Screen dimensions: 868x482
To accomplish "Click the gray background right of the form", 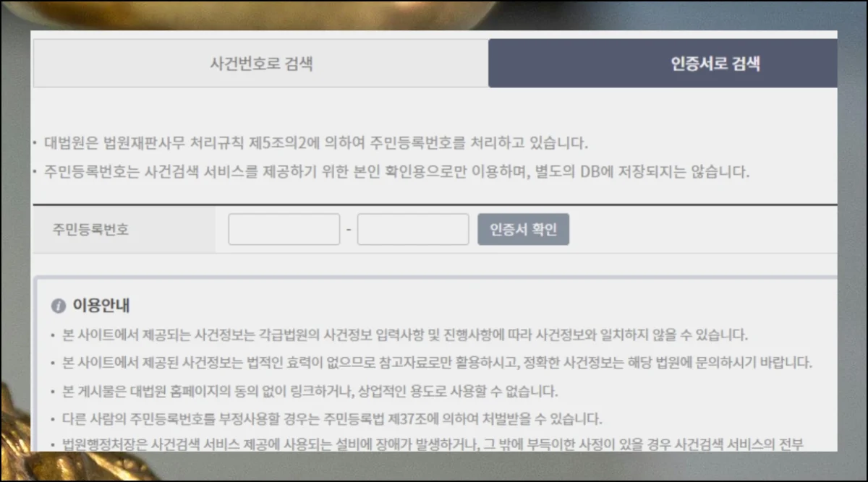I will [x=852, y=217].
